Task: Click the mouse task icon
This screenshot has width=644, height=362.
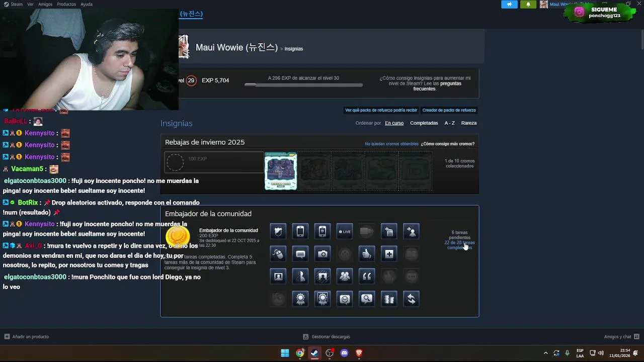Action: pos(278,254)
